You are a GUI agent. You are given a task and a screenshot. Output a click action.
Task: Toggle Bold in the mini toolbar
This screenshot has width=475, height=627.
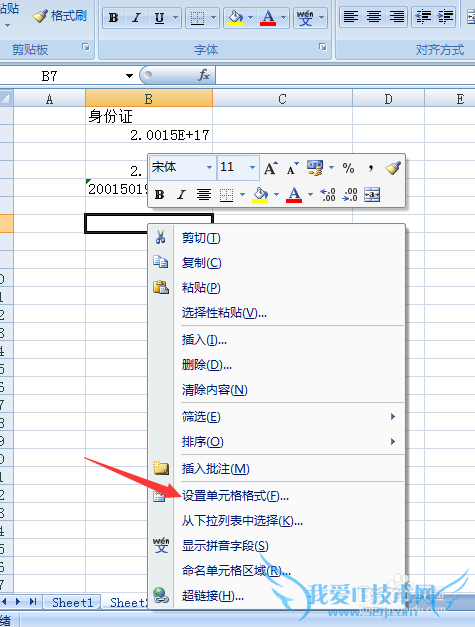pos(160,195)
